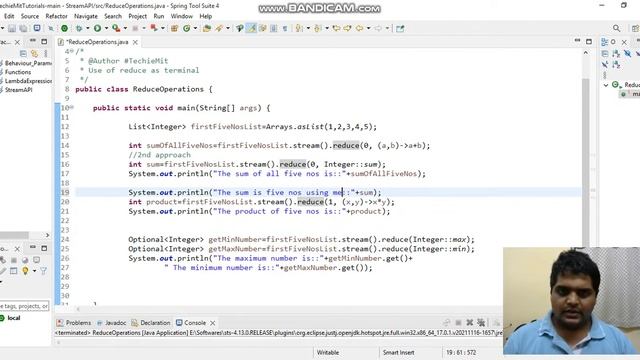The width and height of the screenshot is (640, 360).
Task: Open the New Java Class dropdown arrow
Action: point(195,28)
